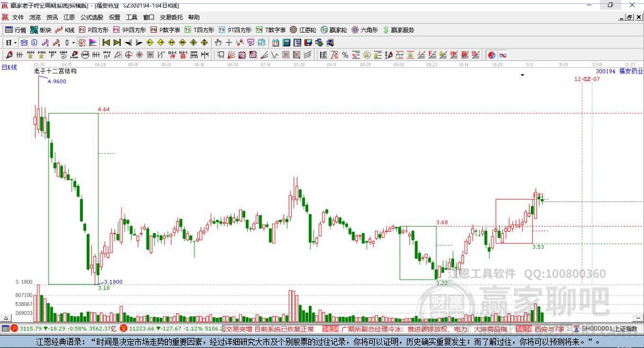Click the red floppy save icon
The image size is (644, 348).
coord(308,43)
